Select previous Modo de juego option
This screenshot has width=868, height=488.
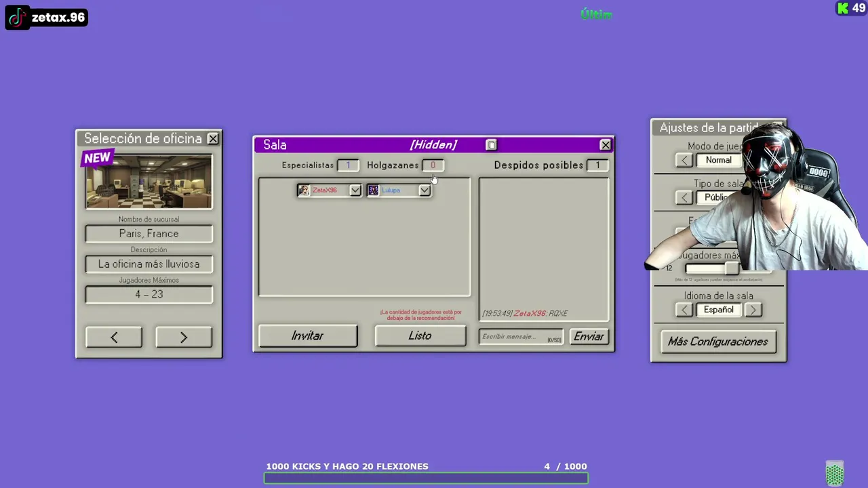[684, 161]
